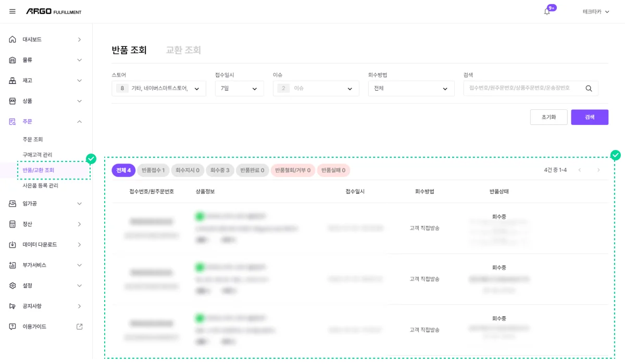
Task: Toggle the 회수중 filter chip
Action: [220, 170]
